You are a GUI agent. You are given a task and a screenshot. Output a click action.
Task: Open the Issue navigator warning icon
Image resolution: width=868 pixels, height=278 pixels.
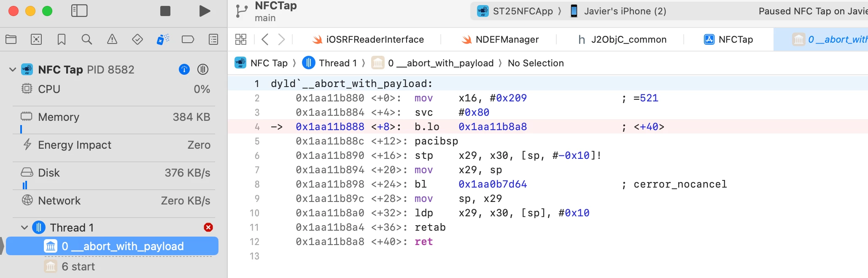click(112, 40)
